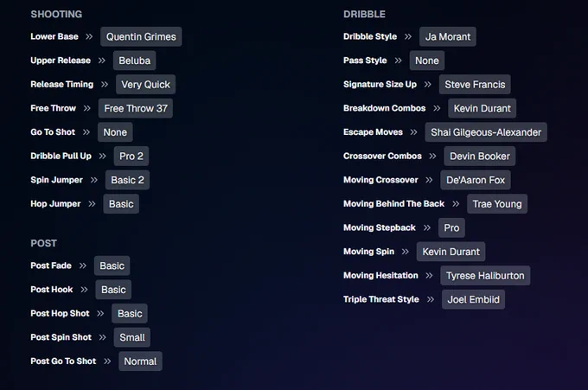Click the double chevron after Dribble Style
The height and width of the screenshot is (390, 588).
pyautogui.click(x=408, y=36)
